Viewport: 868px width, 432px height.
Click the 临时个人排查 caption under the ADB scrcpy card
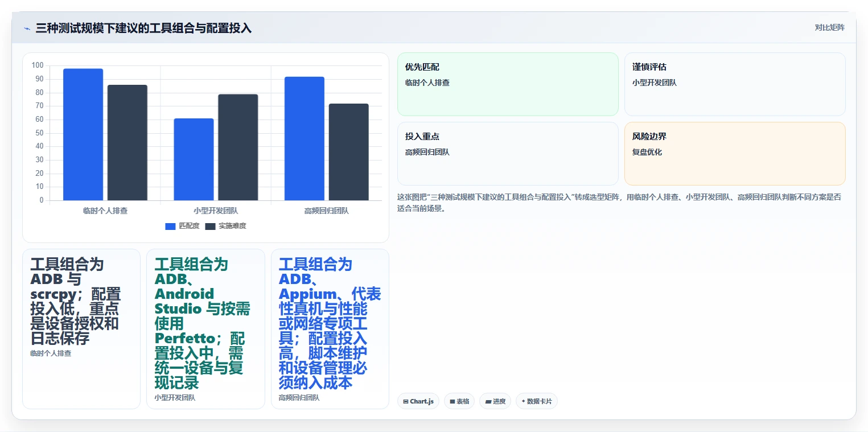pyautogui.click(x=51, y=353)
